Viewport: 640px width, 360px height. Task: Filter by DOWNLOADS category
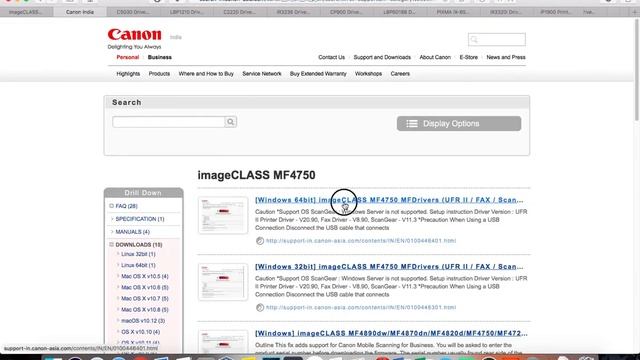click(x=139, y=245)
